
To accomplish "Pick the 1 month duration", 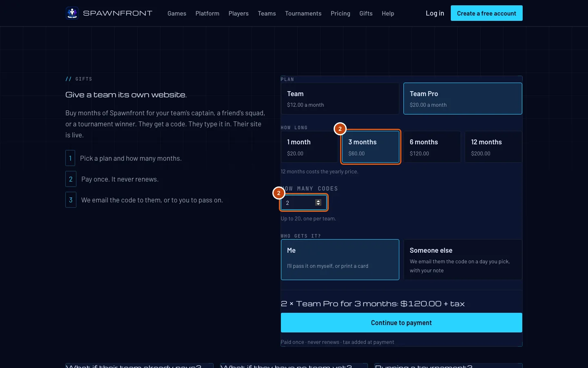I will click(309, 147).
